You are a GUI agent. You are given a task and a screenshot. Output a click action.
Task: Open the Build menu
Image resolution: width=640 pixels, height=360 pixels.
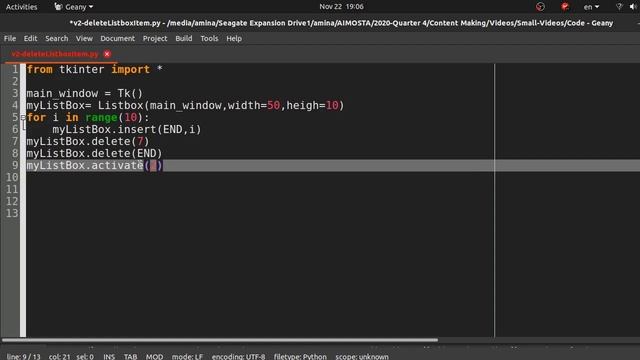pyautogui.click(x=184, y=38)
